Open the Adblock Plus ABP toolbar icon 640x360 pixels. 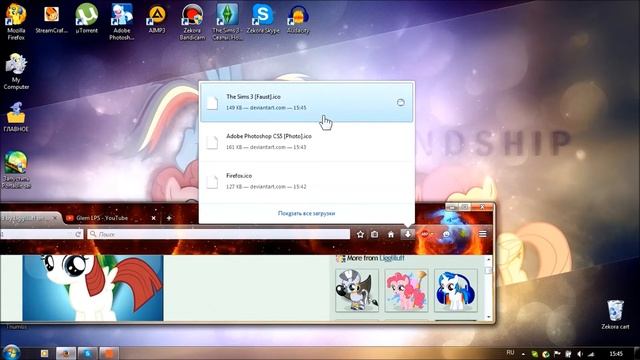tap(424, 234)
